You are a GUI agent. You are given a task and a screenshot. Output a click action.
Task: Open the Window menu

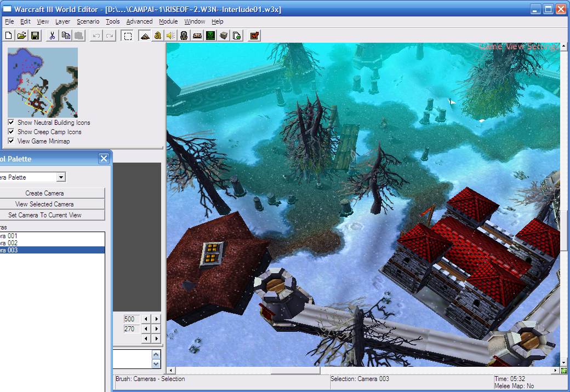click(x=195, y=21)
